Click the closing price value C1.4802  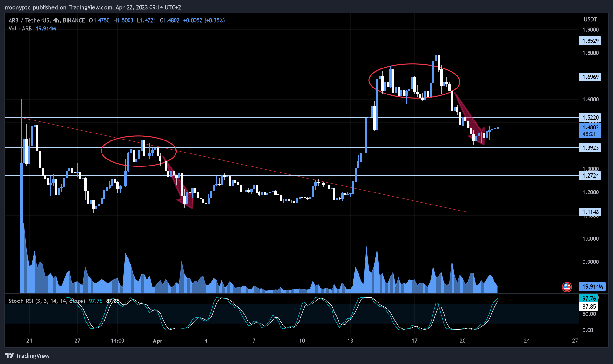click(169, 20)
